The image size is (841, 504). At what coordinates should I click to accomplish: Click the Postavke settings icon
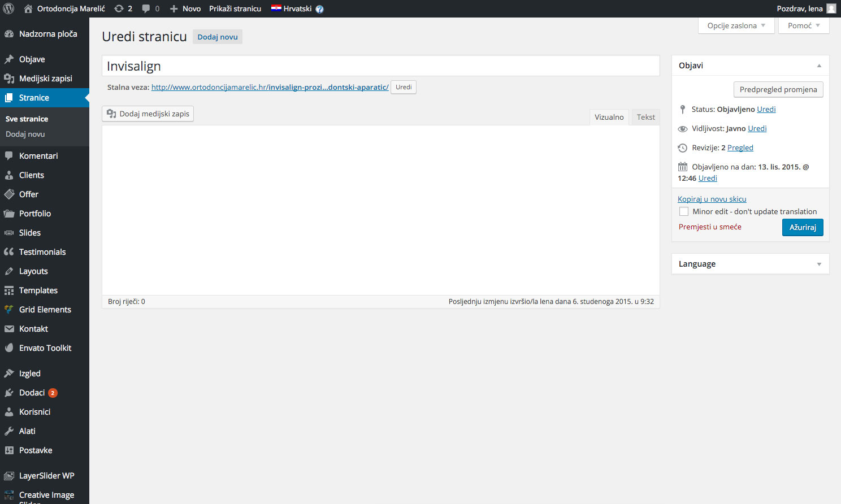[x=9, y=450]
